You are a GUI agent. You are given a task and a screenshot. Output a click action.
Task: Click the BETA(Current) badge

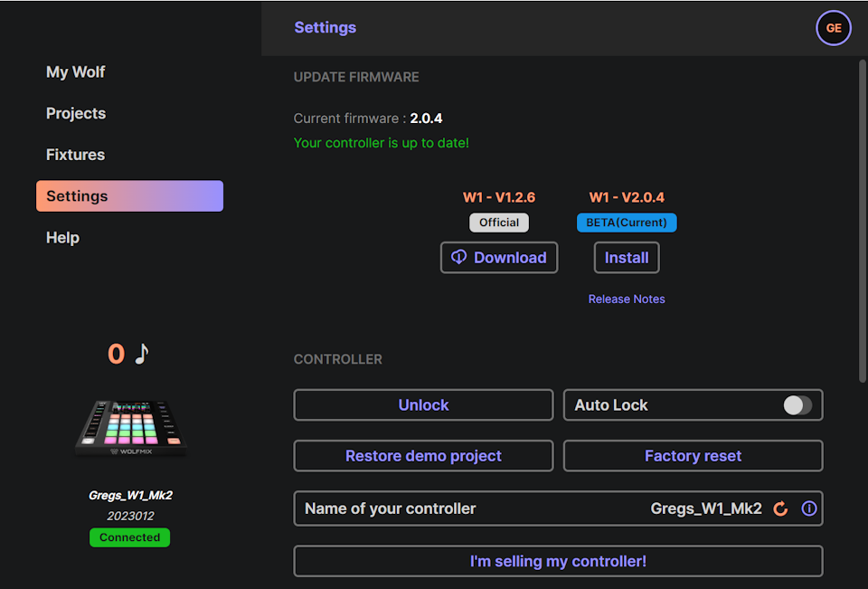(627, 223)
